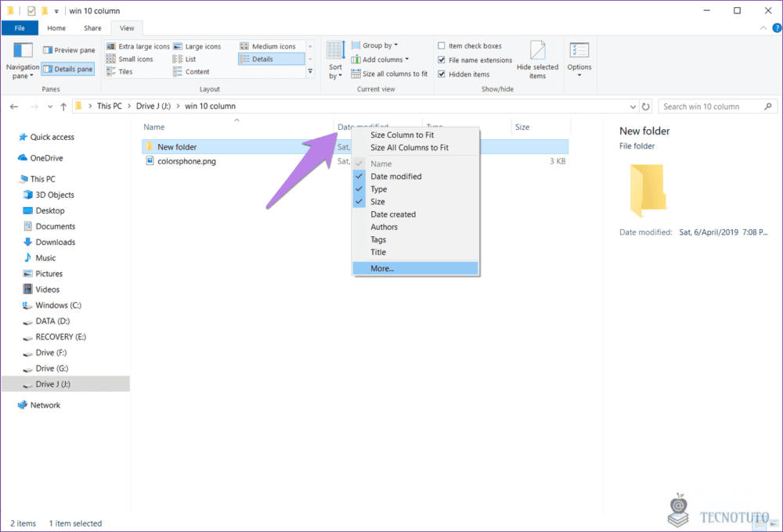
Task: Select Details layout
Action: [271, 59]
